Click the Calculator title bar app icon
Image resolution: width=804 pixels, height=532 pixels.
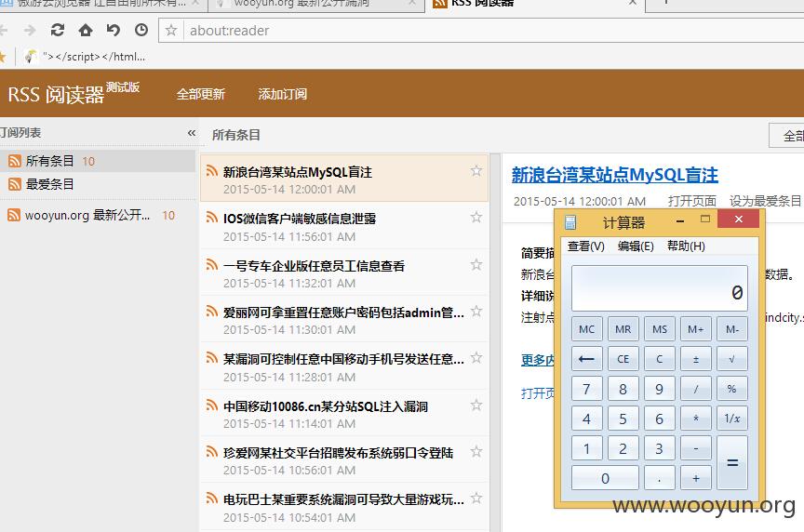(570, 222)
